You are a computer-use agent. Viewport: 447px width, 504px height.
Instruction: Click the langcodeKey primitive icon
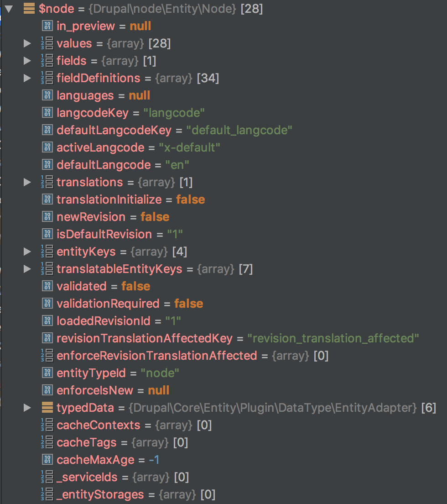coord(47,113)
